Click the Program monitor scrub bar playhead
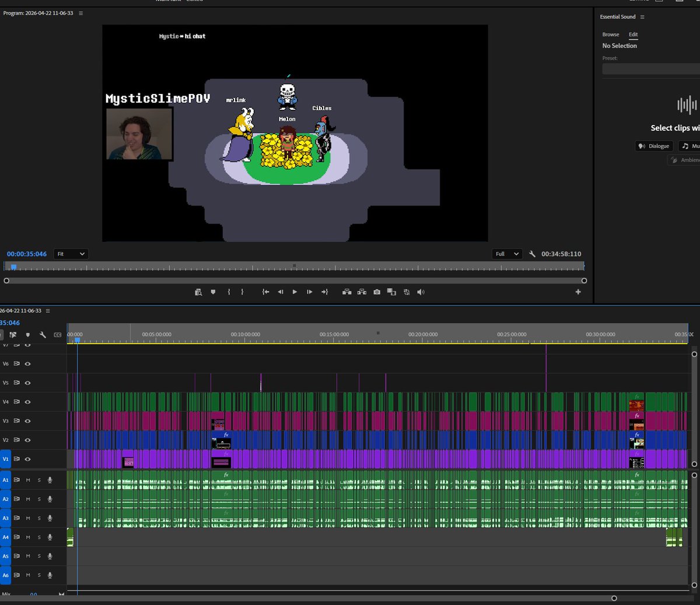This screenshot has height=605, width=700. (13, 267)
